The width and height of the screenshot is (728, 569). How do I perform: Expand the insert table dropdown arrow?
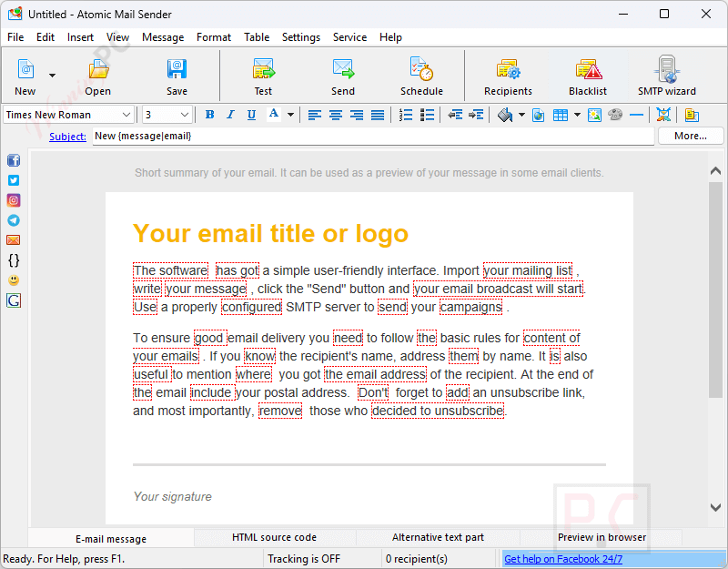[x=578, y=115]
